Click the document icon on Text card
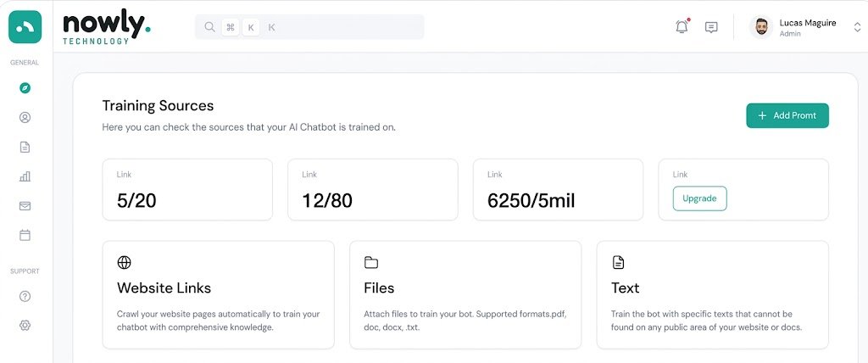Image resolution: width=868 pixels, height=363 pixels. [x=618, y=262]
